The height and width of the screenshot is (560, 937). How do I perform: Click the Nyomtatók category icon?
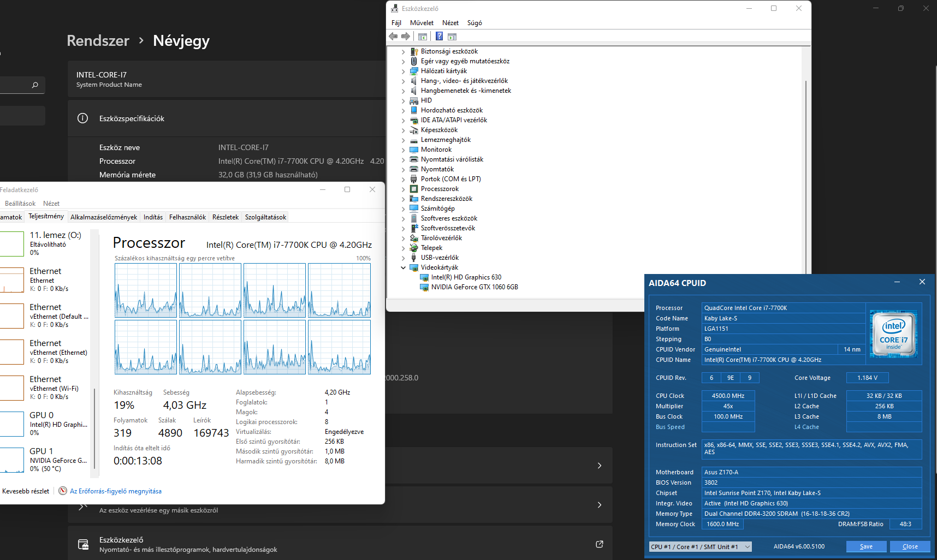pyautogui.click(x=414, y=169)
